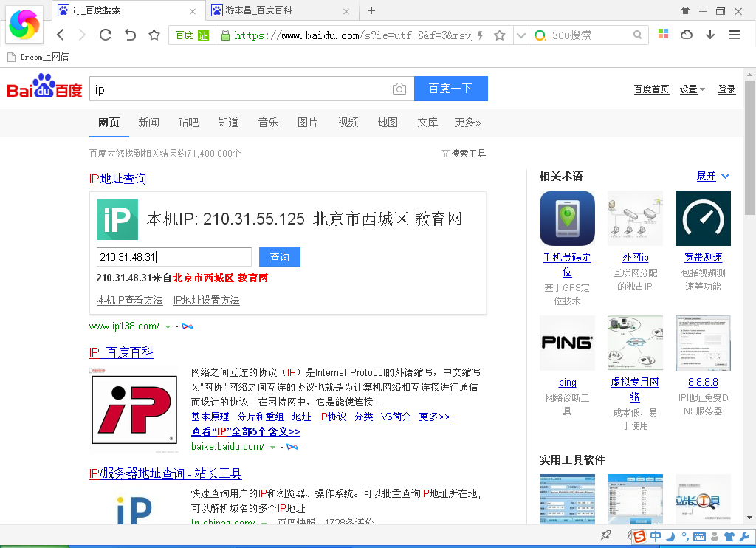The width and height of the screenshot is (756, 548).
Task: Switch to the 游本昌_百度百科 tab
Action: (x=281, y=10)
